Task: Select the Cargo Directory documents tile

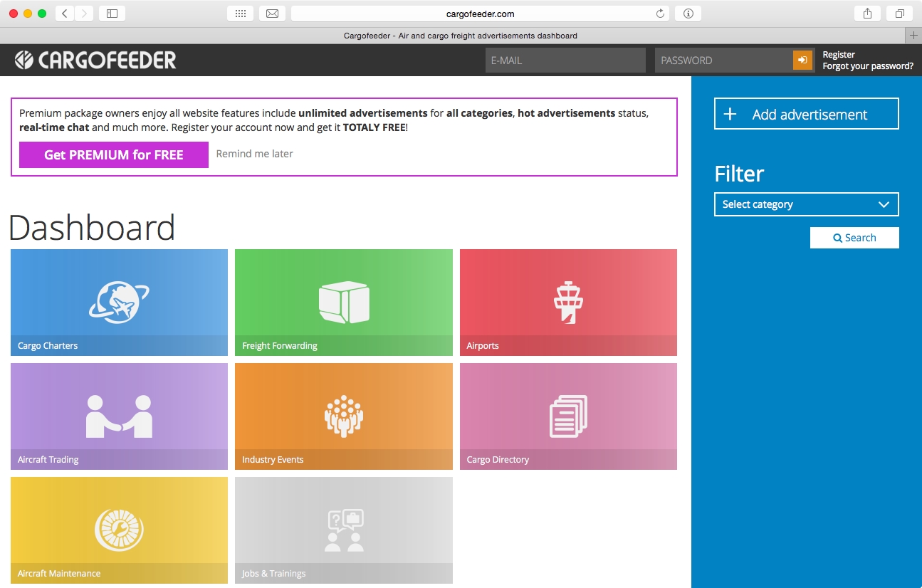Action: pos(568,416)
